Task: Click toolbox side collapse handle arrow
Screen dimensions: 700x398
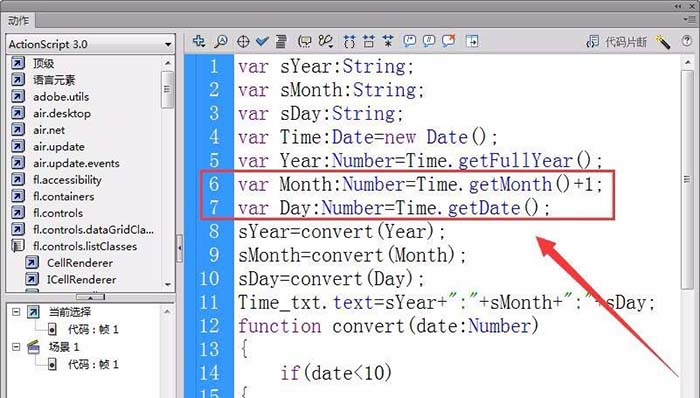Action: [x=180, y=247]
